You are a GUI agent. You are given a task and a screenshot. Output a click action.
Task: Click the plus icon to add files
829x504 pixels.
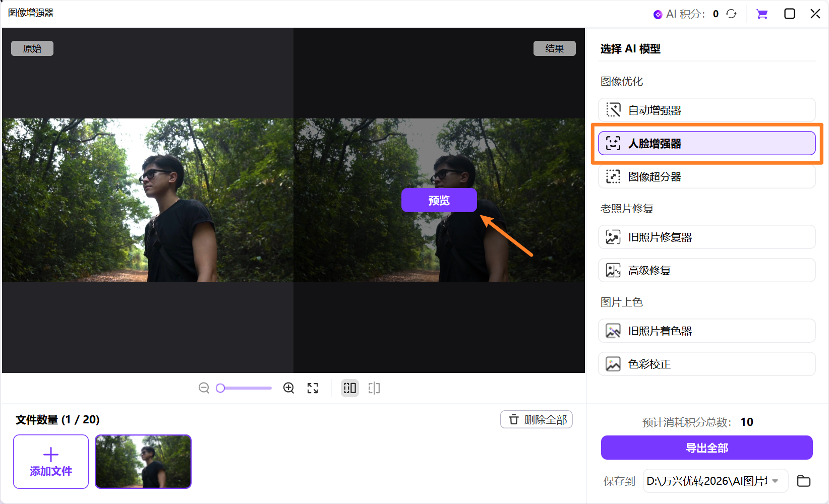(51, 455)
